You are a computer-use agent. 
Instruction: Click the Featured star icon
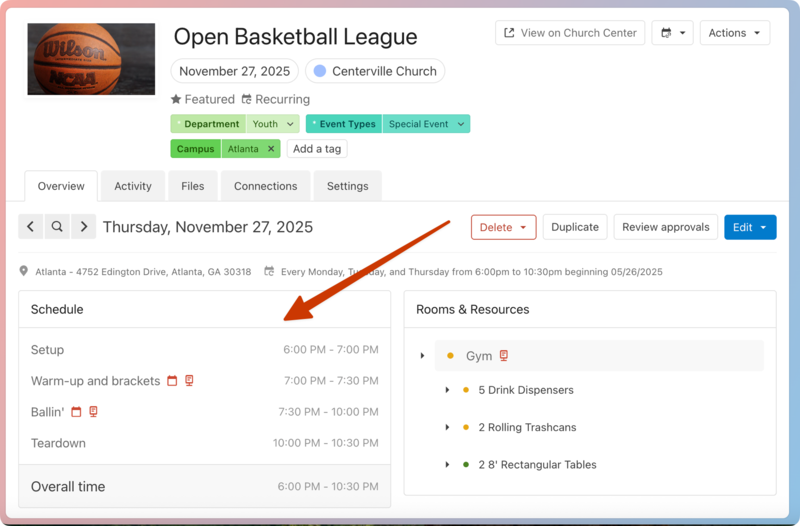pos(176,99)
